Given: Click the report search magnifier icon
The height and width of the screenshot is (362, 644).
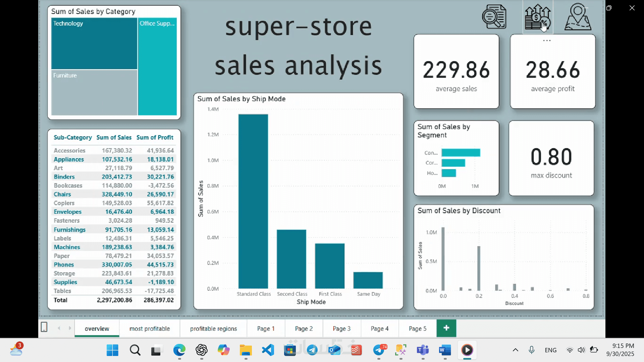Looking at the screenshot, I should click(x=494, y=17).
